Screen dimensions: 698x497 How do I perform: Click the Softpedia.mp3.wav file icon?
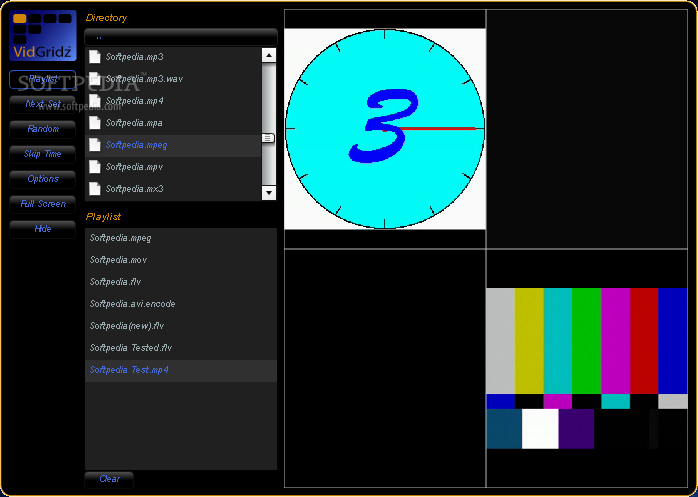click(94, 79)
